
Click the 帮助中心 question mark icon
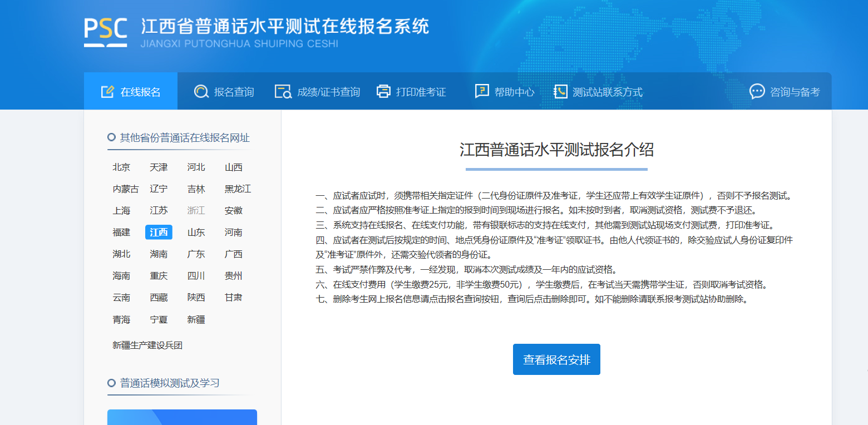coord(482,92)
